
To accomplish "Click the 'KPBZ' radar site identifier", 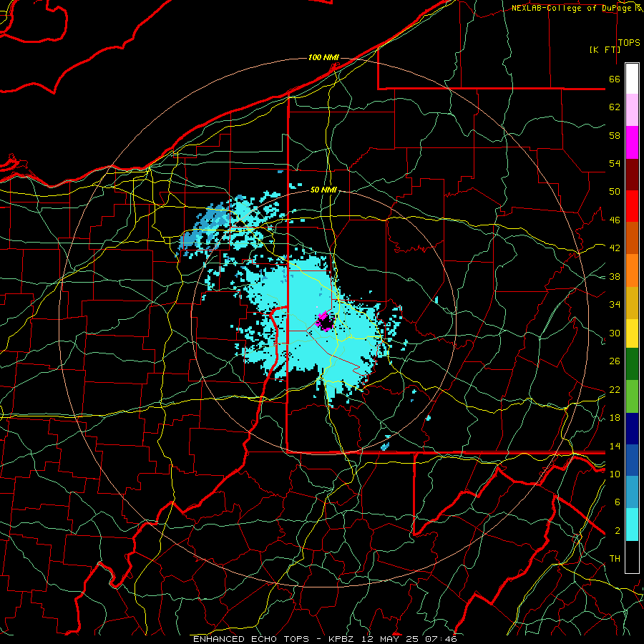I will point(341,639).
